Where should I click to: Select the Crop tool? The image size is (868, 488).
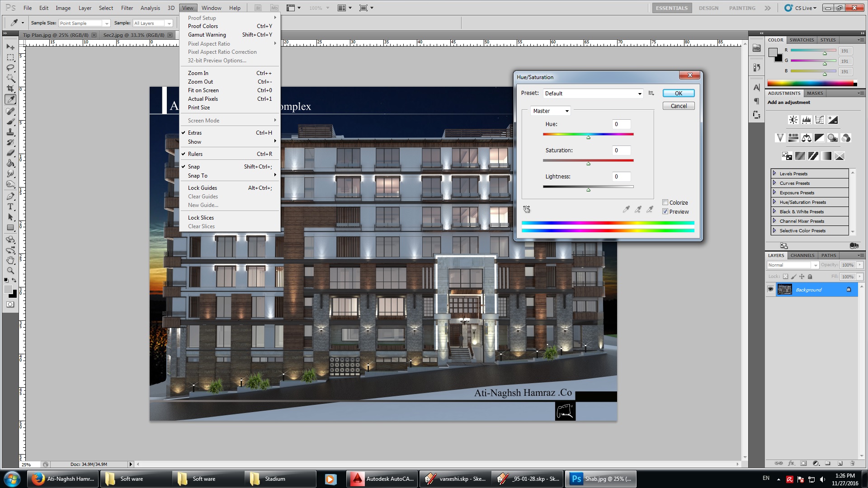pos(10,89)
